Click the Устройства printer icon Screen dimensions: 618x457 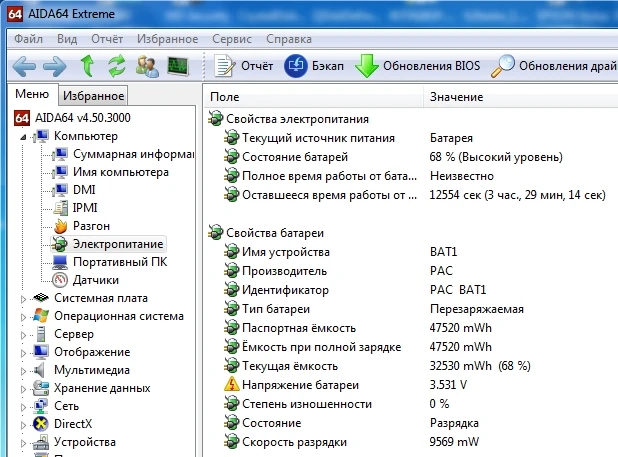(41, 442)
